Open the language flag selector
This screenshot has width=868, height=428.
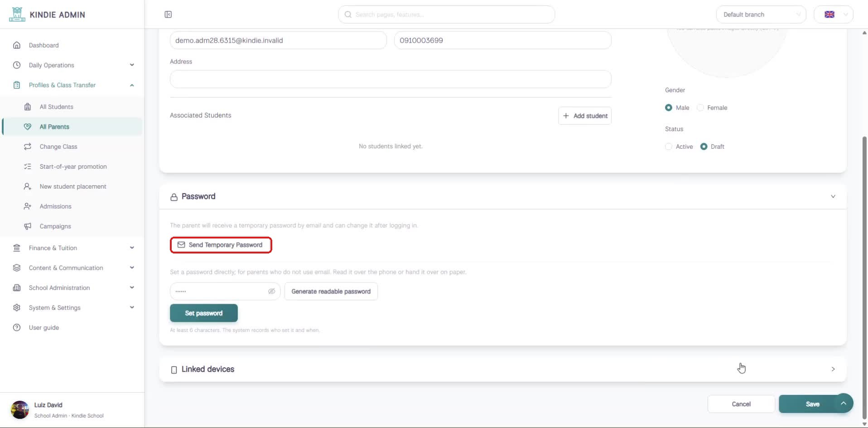pos(834,15)
